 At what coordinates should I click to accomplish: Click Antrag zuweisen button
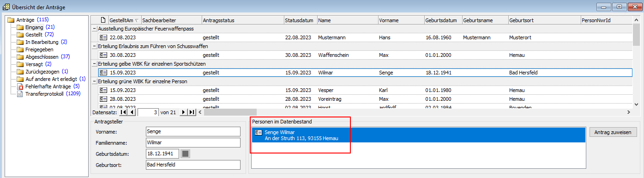coord(613,132)
